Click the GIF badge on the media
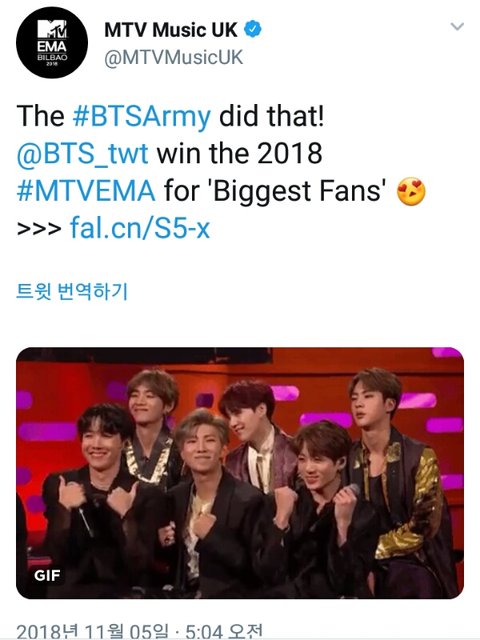The height and width of the screenshot is (640, 480). pyautogui.click(x=47, y=576)
